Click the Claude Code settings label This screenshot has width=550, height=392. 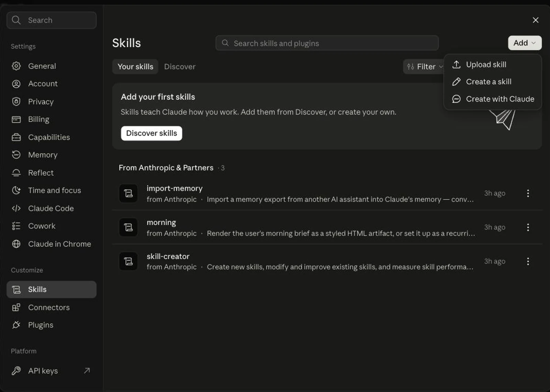click(x=51, y=208)
